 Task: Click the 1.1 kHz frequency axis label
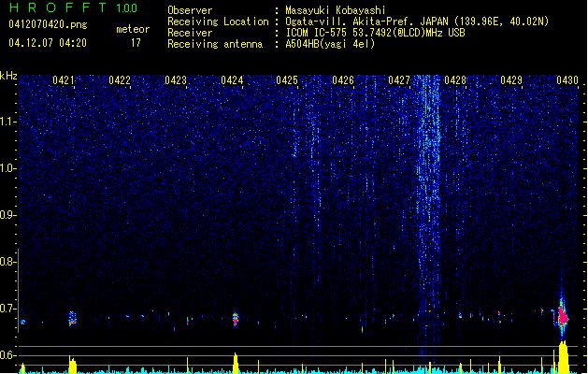8,122
